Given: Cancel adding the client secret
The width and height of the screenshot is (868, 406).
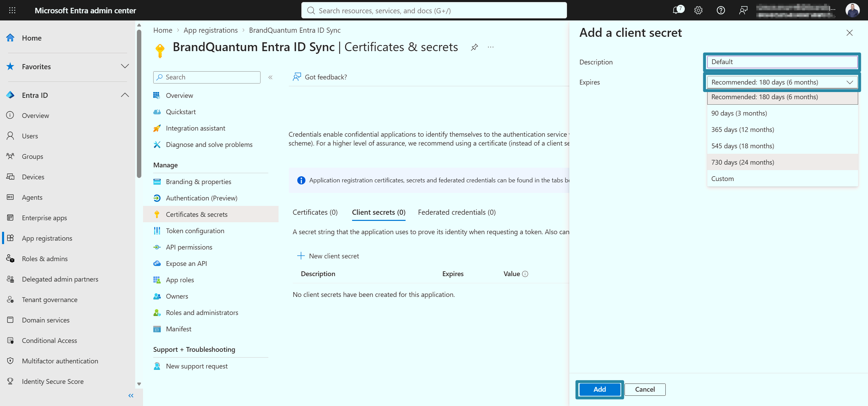Looking at the screenshot, I should [645, 389].
